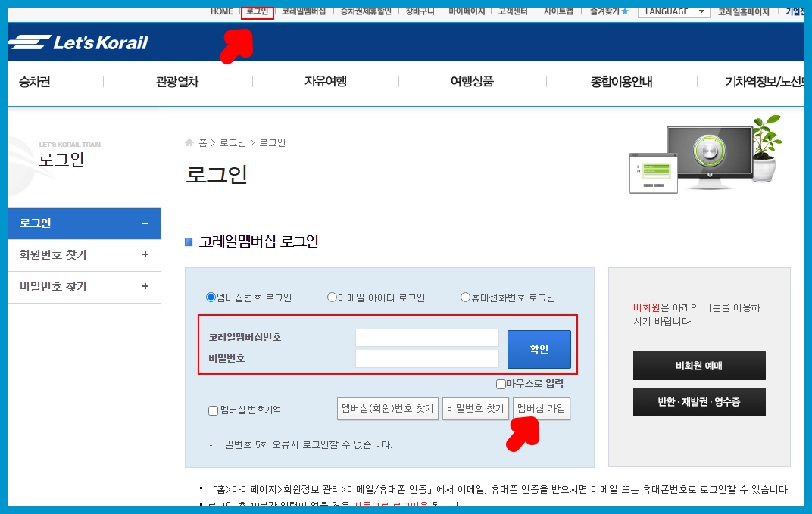Click first 로그인 breadcrumb link
This screenshot has width=812, height=514.
pos(233,143)
